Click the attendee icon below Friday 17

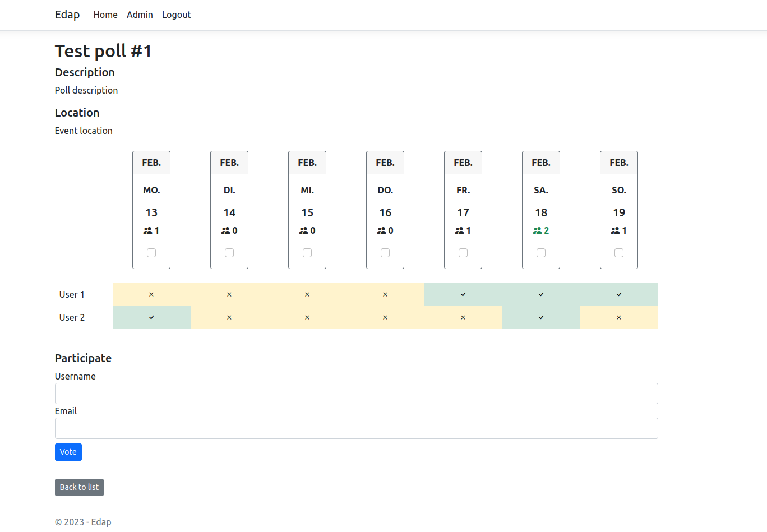[x=460, y=230]
